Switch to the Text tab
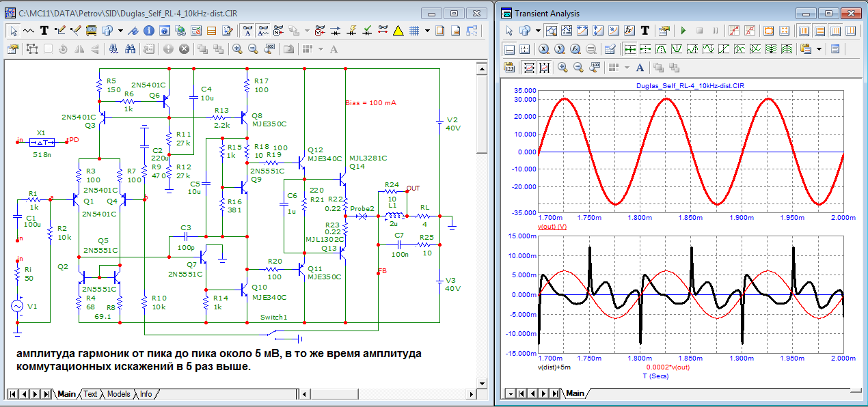868x407 pixels. 90,394
